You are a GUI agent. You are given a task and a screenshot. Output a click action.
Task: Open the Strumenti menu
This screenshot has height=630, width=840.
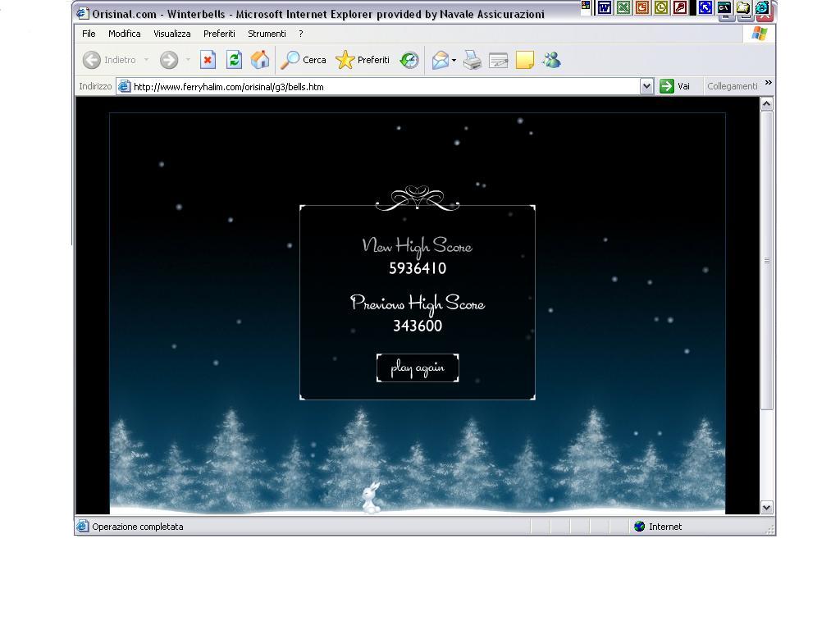pyautogui.click(x=267, y=34)
